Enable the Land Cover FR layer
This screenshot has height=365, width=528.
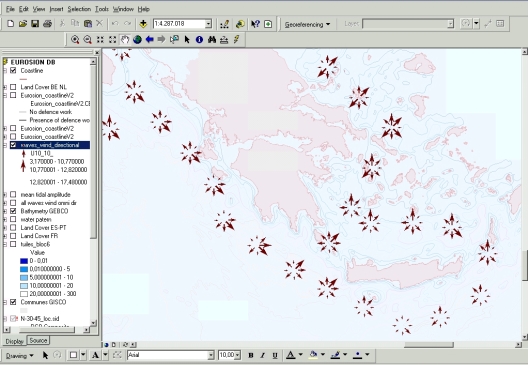coord(13,236)
